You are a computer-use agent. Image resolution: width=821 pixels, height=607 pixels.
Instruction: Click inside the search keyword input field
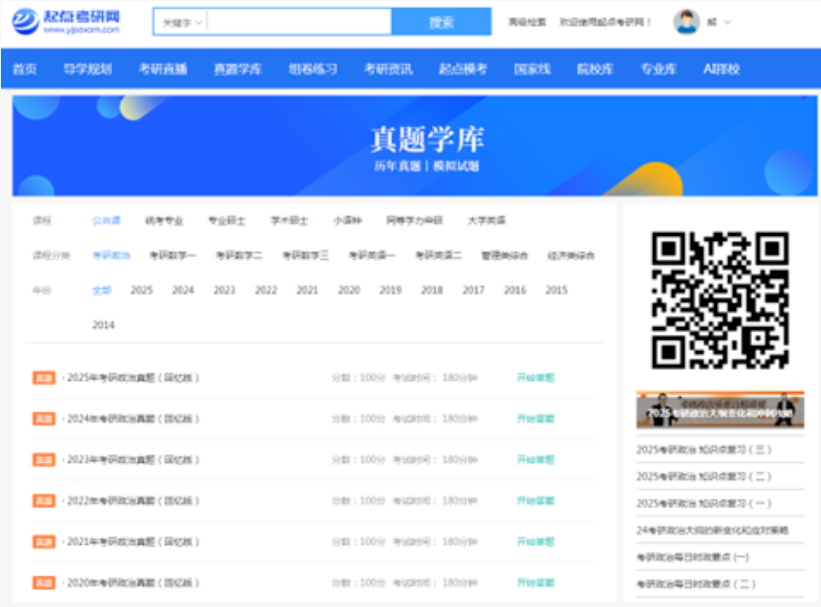tap(300, 22)
